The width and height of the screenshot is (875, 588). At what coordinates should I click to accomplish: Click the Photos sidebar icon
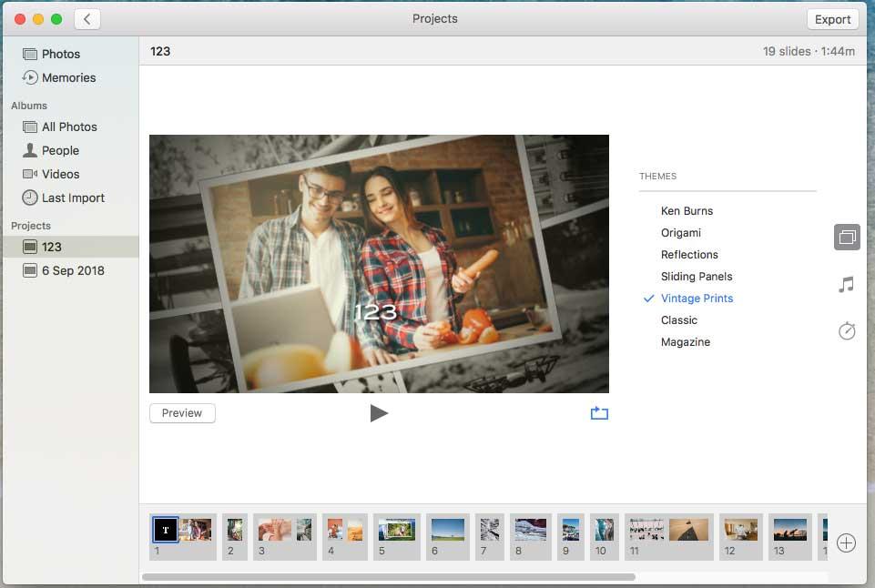click(30, 54)
